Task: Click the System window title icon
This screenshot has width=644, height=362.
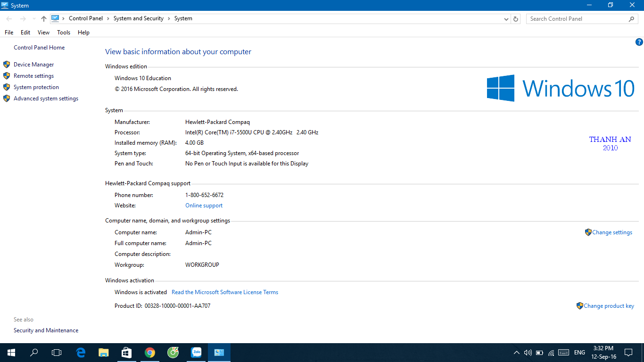Action: (x=5, y=5)
